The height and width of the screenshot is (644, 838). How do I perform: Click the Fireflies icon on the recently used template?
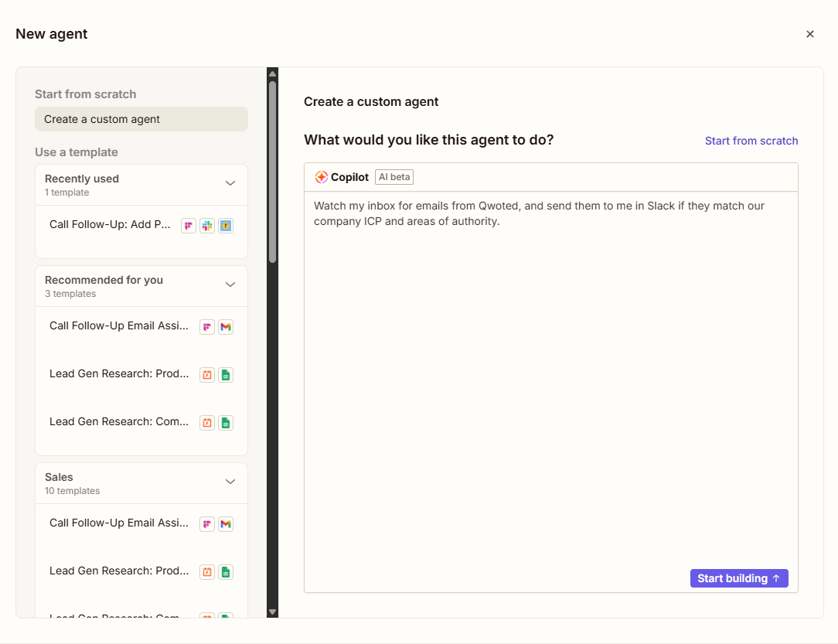coord(189,225)
